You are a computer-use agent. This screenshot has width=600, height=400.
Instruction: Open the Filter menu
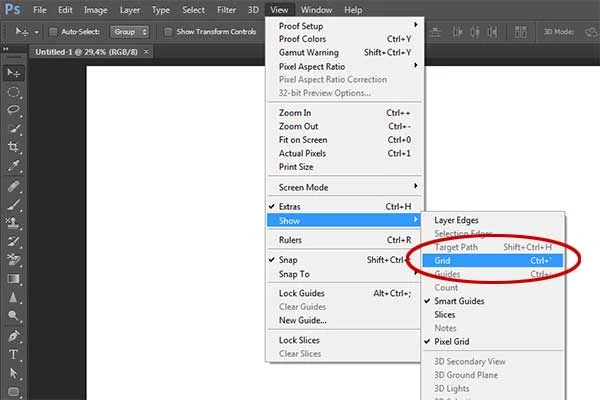pos(226,10)
